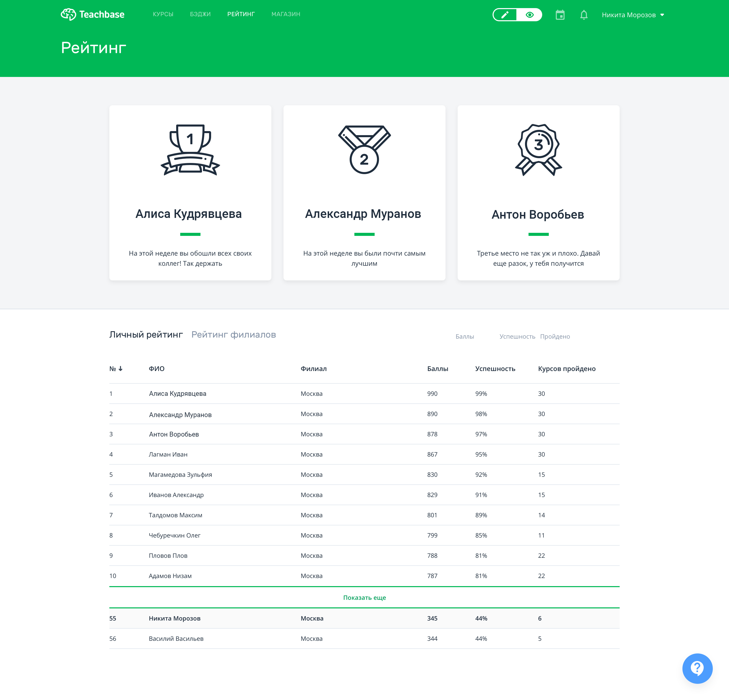The height and width of the screenshot is (700, 729).
Task: Click the first-place trophy icon
Action: click(190, 150)
